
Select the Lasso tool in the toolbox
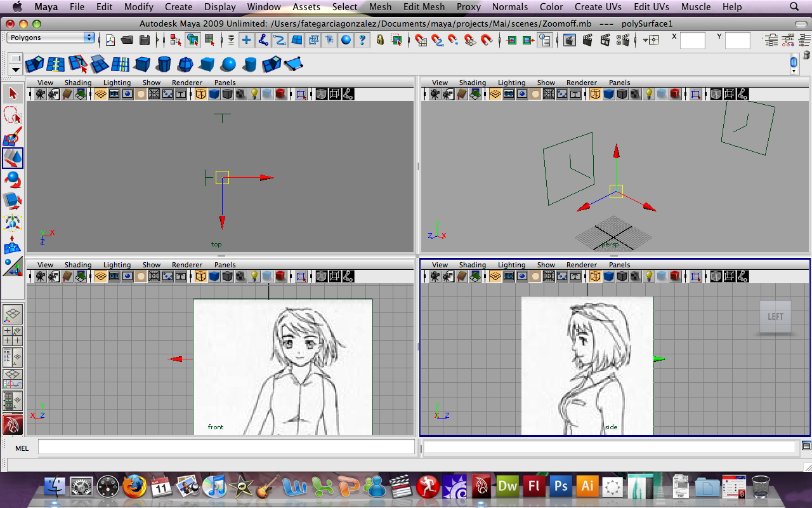point(13,115)
